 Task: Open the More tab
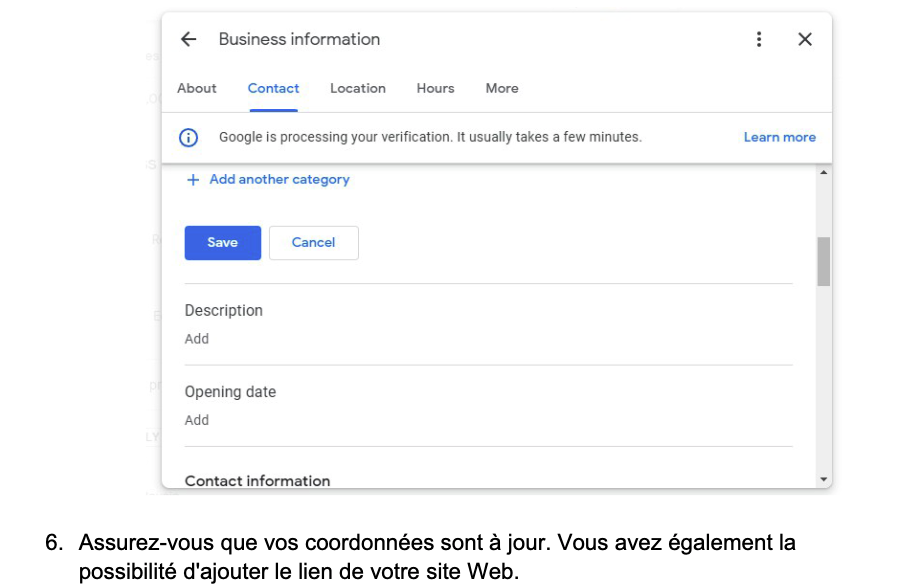502,88
